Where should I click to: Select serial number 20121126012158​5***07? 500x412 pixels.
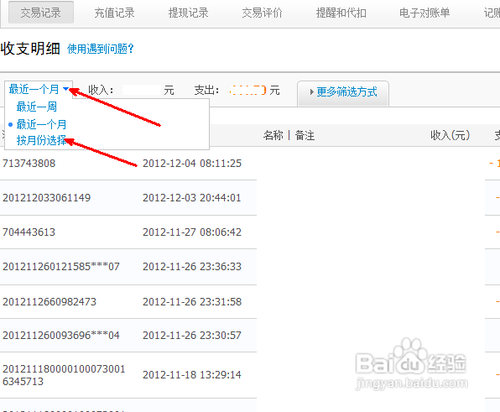(x=61, y=266)
